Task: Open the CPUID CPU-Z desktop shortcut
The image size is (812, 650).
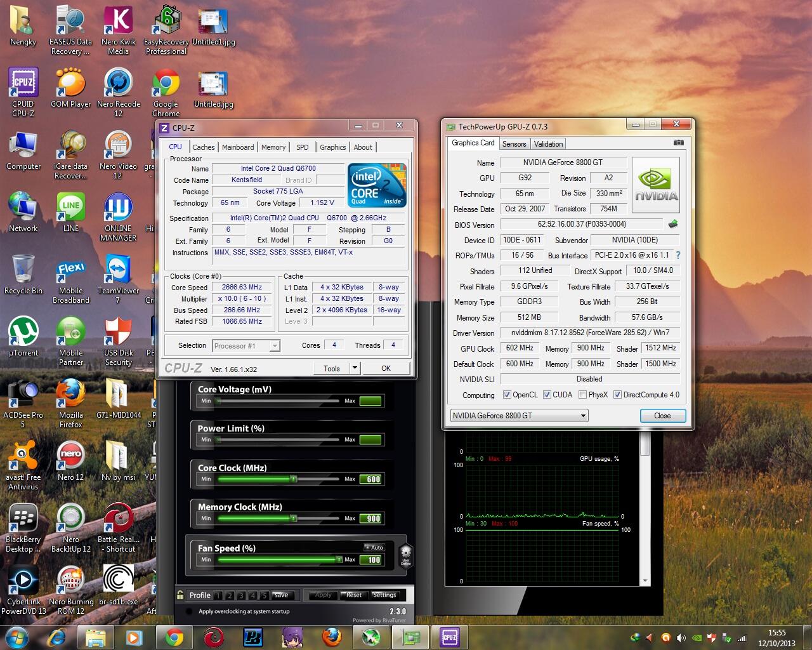Action: pyautogui.click(x=23, y=93)
